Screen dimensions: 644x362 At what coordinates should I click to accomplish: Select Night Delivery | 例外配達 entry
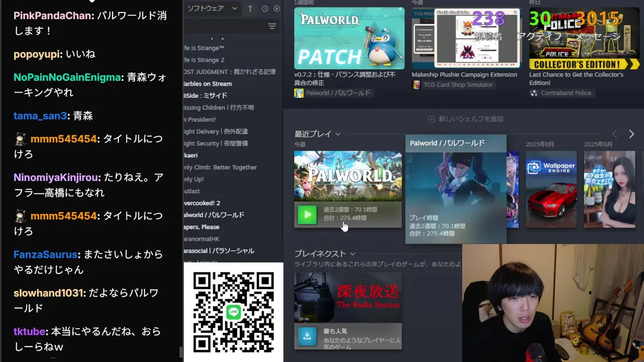(x=215, y=131)
